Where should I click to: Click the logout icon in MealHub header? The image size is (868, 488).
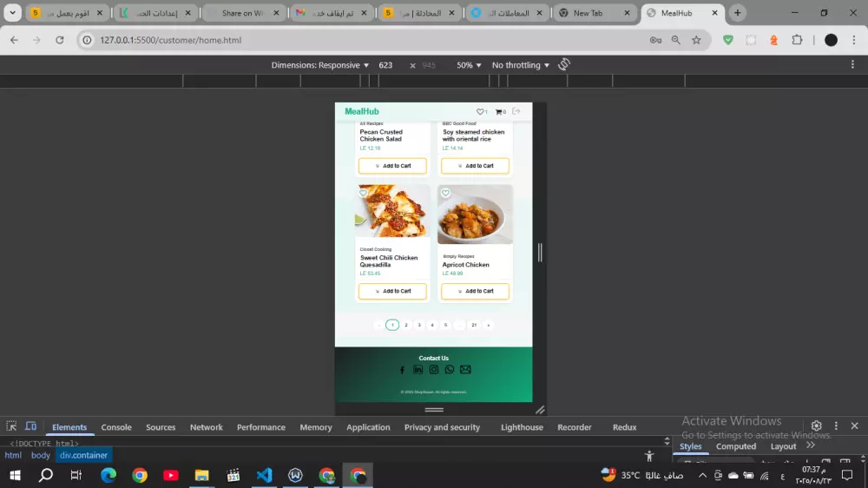tap(516, 111)
